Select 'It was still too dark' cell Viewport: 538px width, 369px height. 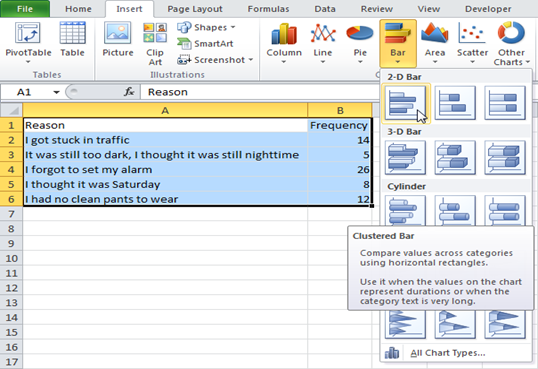click(165, 155)
